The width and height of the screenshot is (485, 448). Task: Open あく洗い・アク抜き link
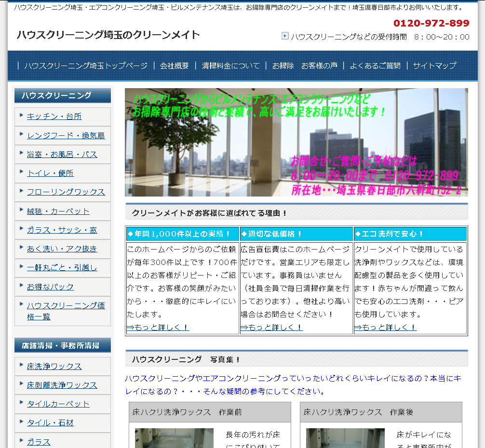coord(62,249)
